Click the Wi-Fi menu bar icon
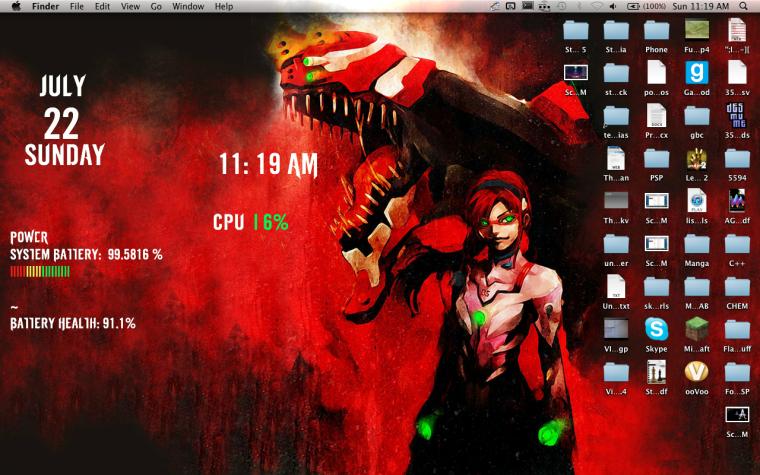 tap(596, 6)
